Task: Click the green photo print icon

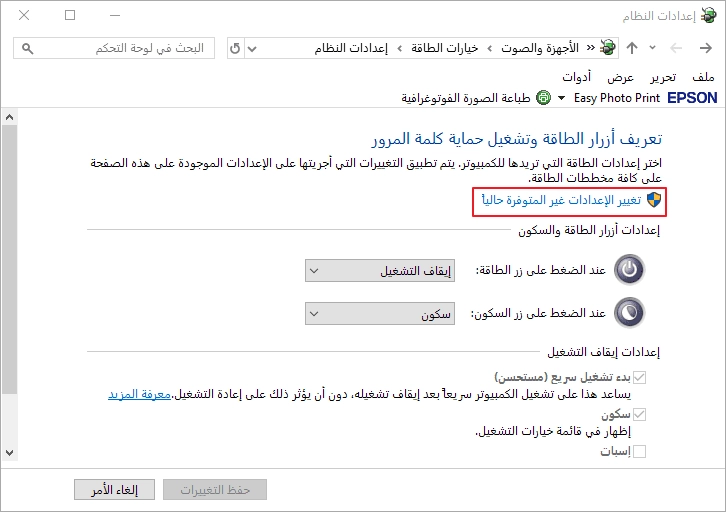Action: tap(544, 98)
